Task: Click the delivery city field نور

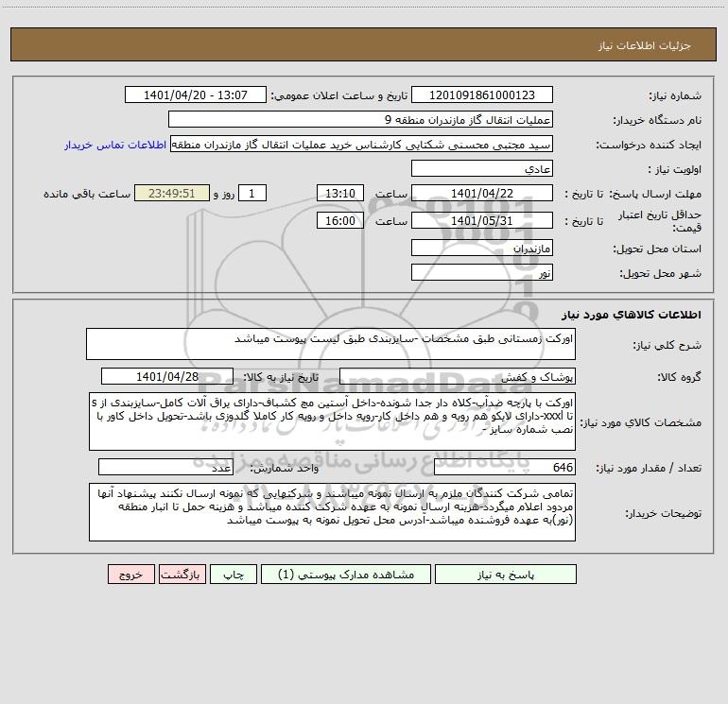Action: 482,272
